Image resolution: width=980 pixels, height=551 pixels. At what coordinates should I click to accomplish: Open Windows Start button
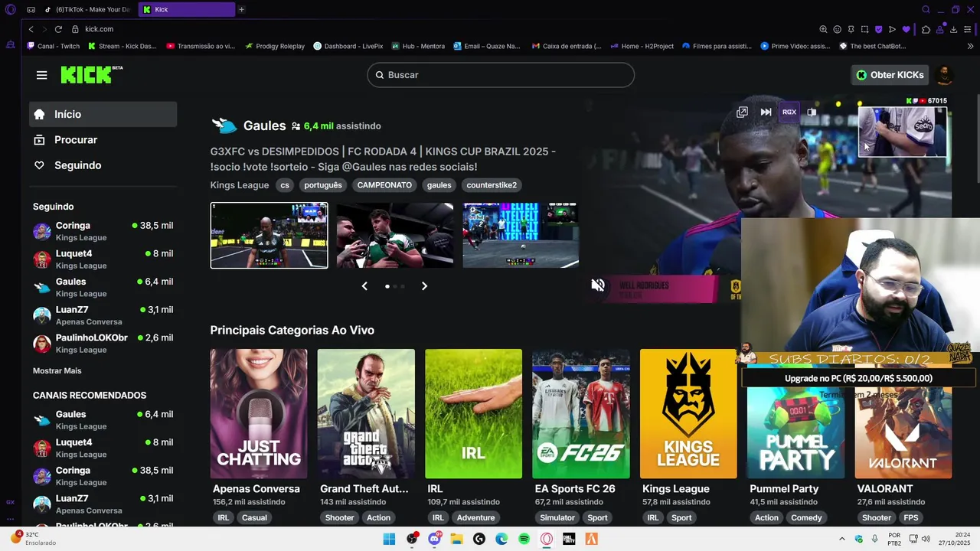click(389, 539)
